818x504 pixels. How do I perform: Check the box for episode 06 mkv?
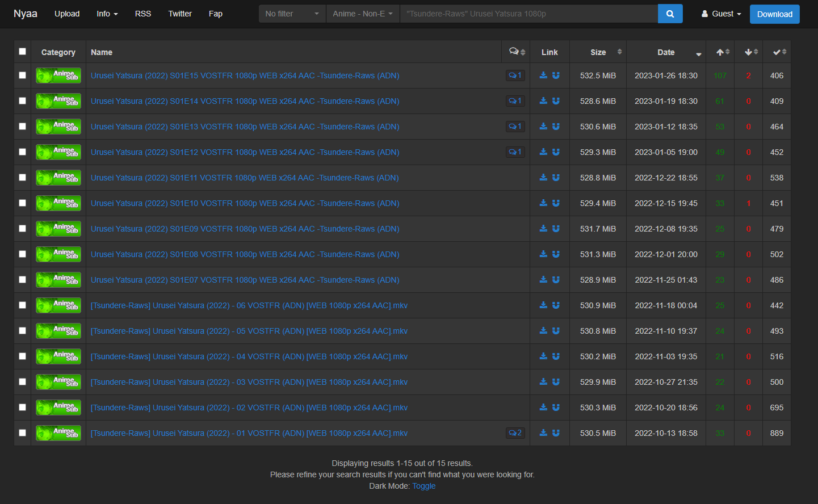(x=22, y=305)
